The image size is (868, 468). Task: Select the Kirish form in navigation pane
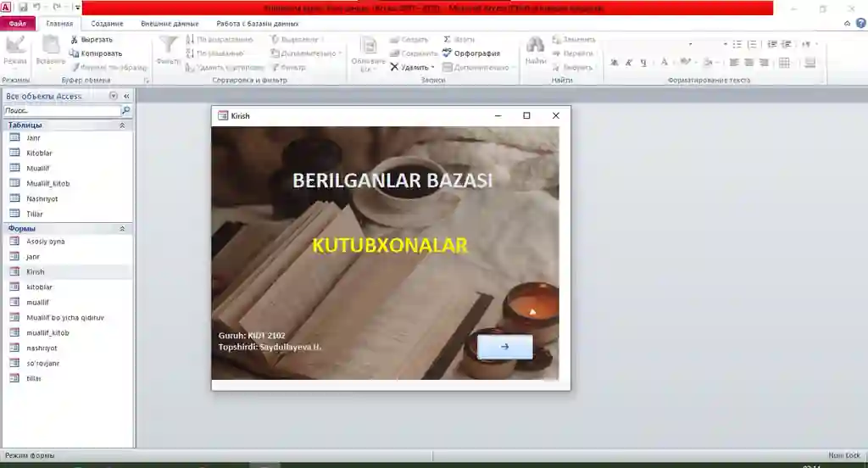68,272
